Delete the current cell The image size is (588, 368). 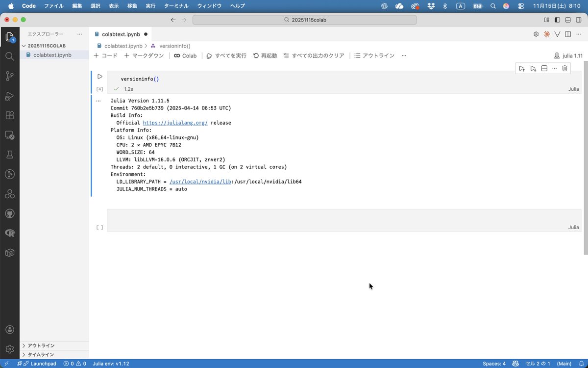point(564,68)
